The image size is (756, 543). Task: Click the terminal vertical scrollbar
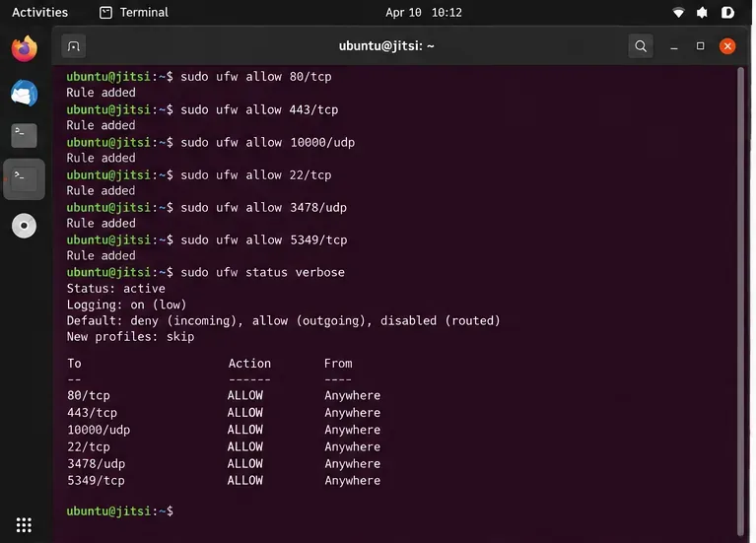click(x=740, y=302)
